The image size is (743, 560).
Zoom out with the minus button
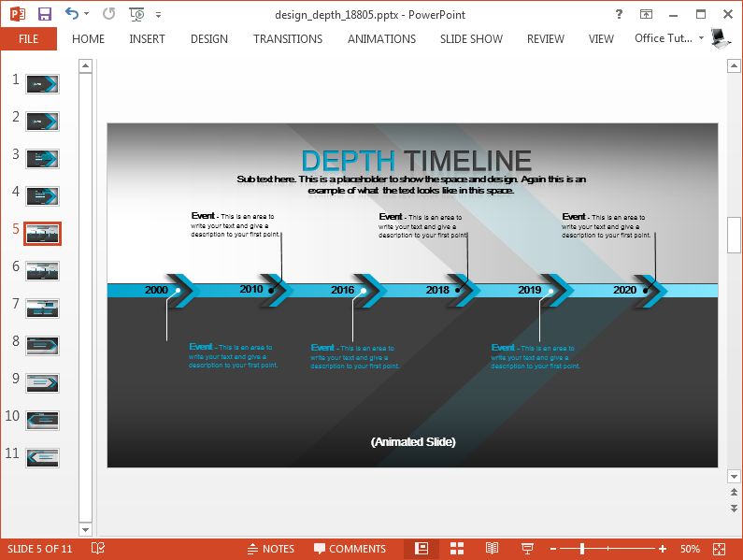[x=553, y=549]
